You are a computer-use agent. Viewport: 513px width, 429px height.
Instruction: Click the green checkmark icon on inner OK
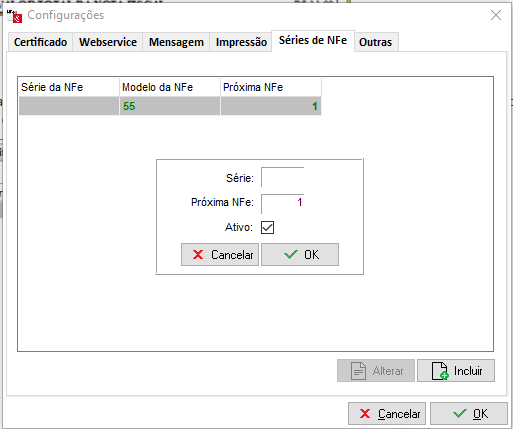[291, 255]
